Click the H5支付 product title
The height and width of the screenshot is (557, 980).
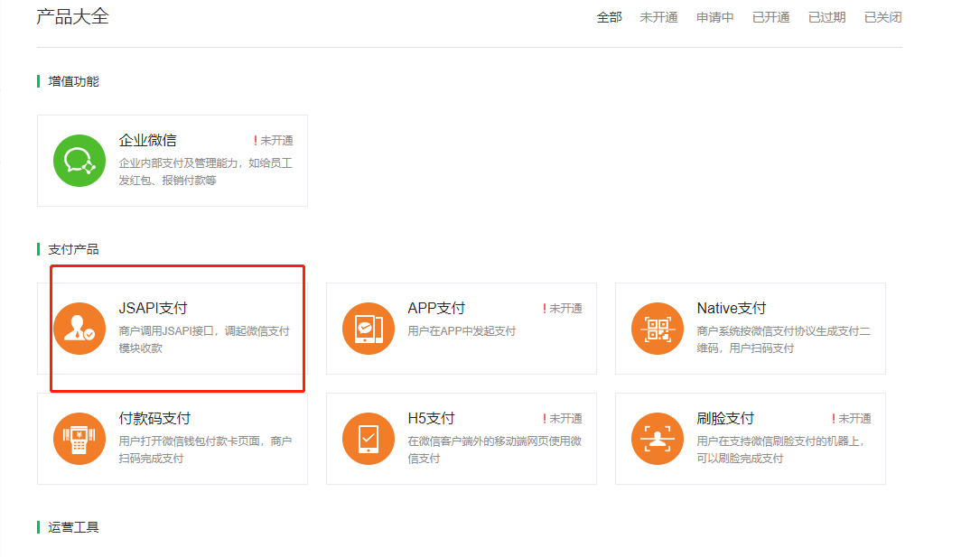click(431, 418)
